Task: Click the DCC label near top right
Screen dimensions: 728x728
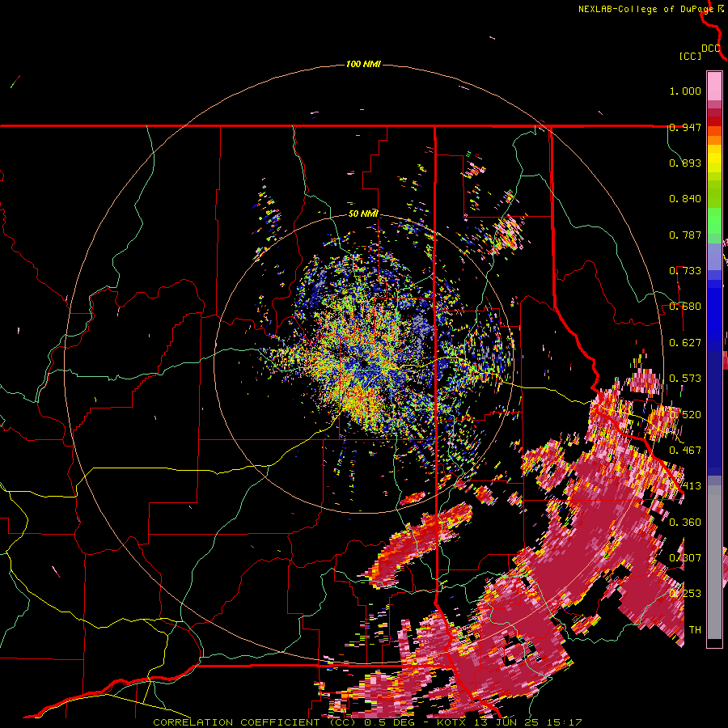Action: (x=710, y=49)
